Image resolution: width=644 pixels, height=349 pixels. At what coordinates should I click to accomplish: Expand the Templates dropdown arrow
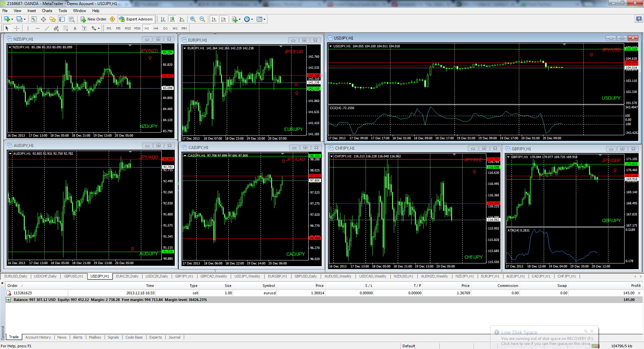click(264, 19)
